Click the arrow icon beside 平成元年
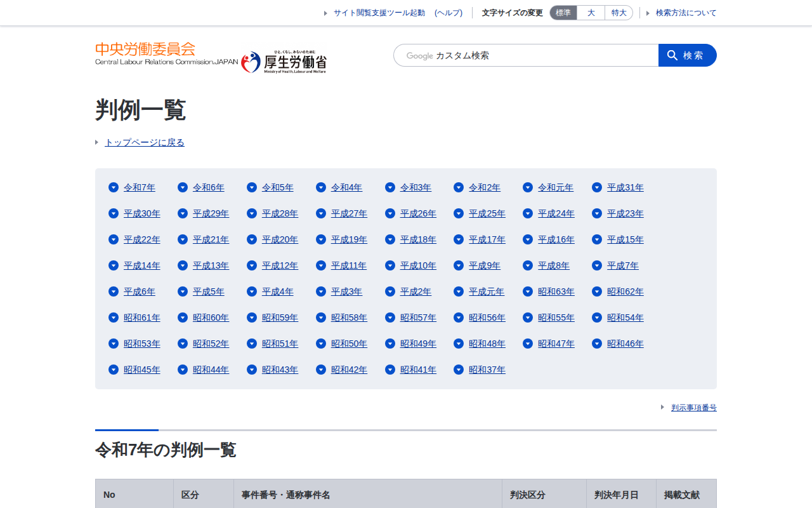The height and width of the screenshot is (508, 812). [x=459, y=291]
